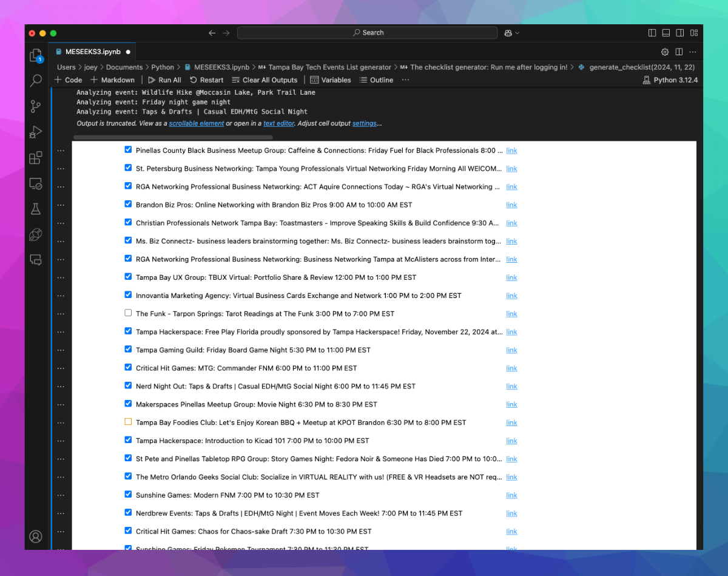728x576 pixels.
Task: Toggle the bottom panel layout icon
Action: (666, 33)
